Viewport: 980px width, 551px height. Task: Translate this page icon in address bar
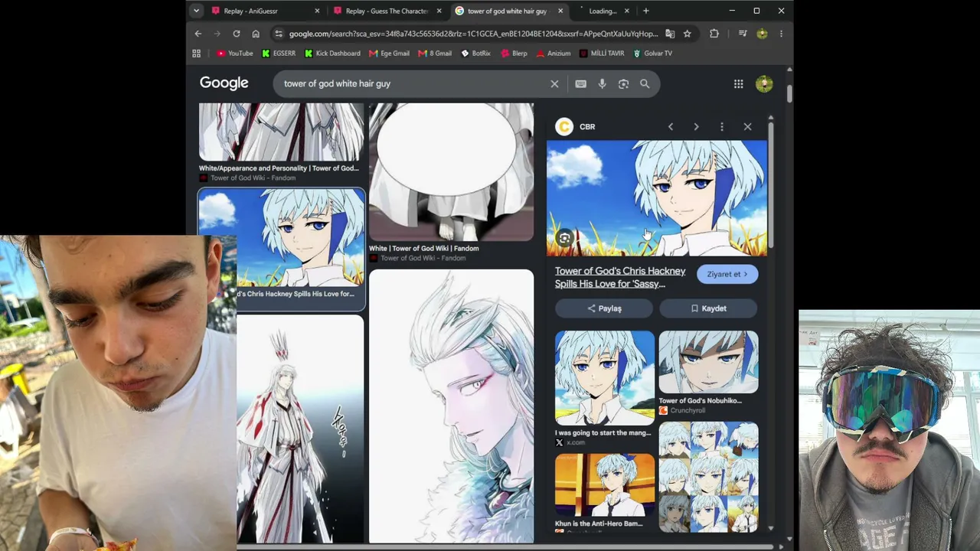click(670, 34)
